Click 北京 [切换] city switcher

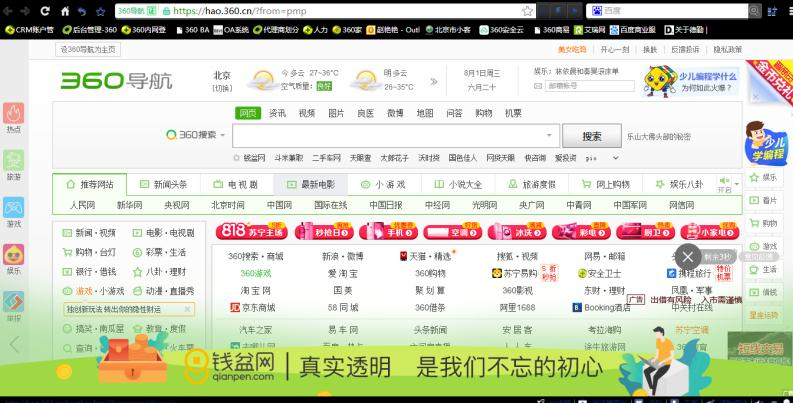222,81
